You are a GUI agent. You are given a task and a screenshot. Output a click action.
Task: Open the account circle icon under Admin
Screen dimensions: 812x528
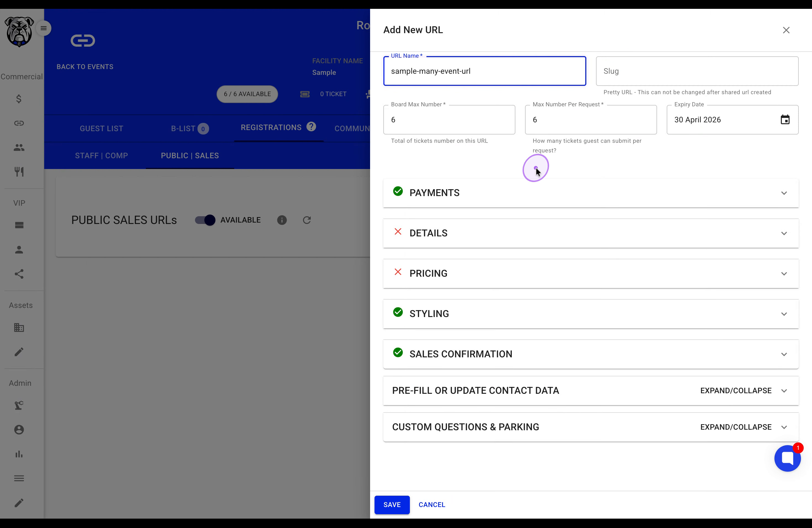pyautogui.click(x=19, y=430)
